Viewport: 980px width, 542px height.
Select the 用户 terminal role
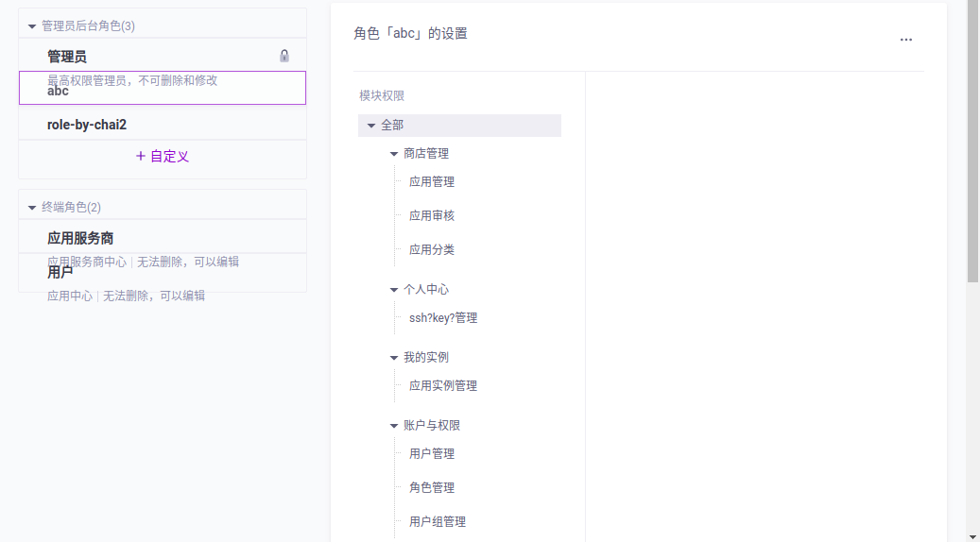(163, 273)
